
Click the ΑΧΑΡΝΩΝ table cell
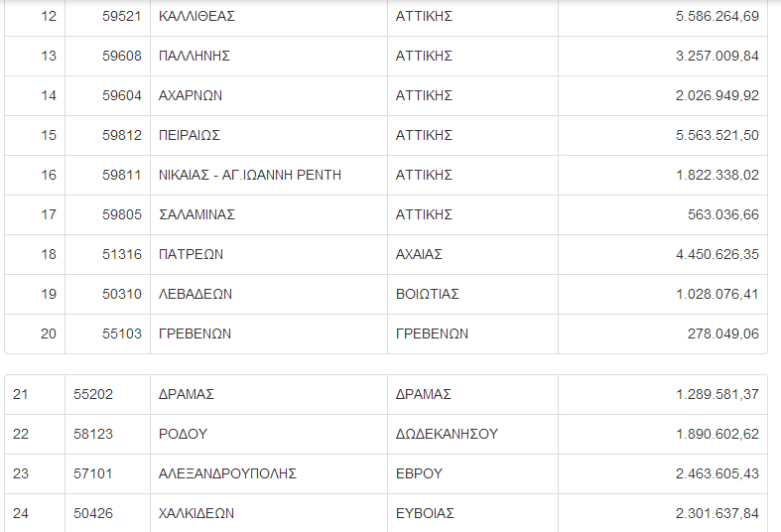click(x=191, y=95)
